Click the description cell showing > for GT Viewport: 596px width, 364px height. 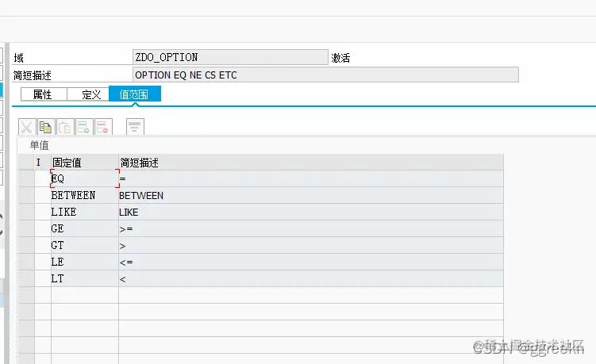(x=311, y=246)
